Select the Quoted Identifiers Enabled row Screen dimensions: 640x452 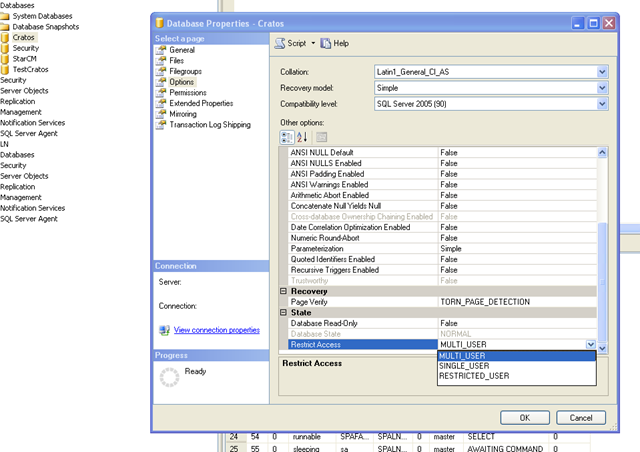coord(442,259)
